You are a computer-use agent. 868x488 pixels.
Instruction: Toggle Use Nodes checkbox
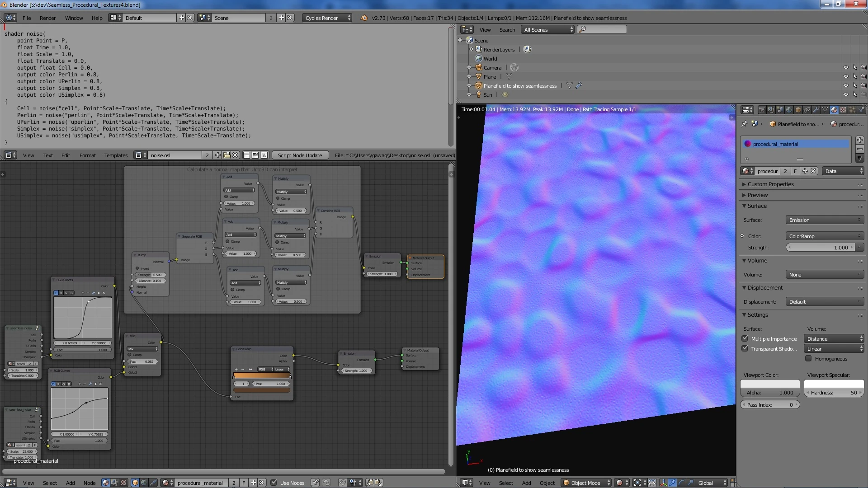point(274,483)
